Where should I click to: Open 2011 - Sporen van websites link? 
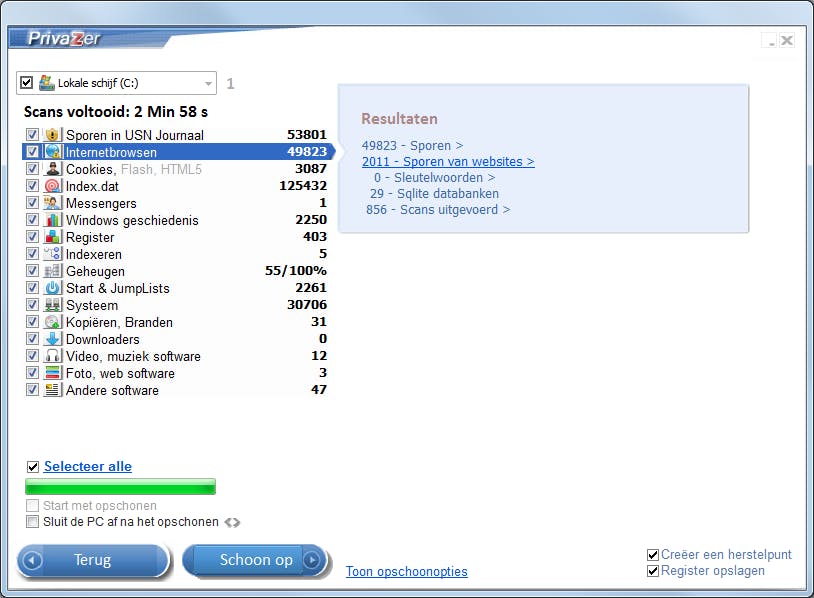(448, 161)
